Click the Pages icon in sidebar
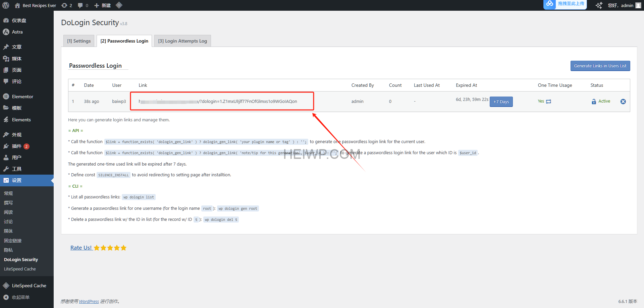 6,70
